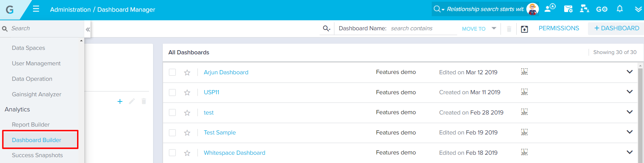Add a new folder with plus icon
Viewport: 644px width, 163px height.
pos(120,101)
